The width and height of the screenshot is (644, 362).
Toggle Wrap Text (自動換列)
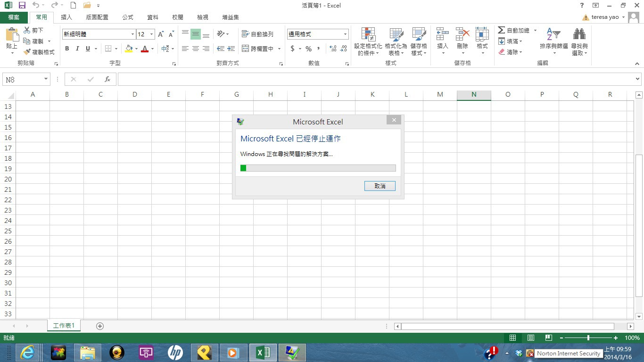pos(257,34)
